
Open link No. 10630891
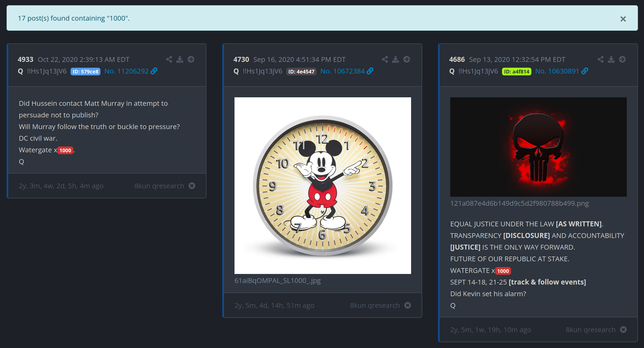point(557,71)
